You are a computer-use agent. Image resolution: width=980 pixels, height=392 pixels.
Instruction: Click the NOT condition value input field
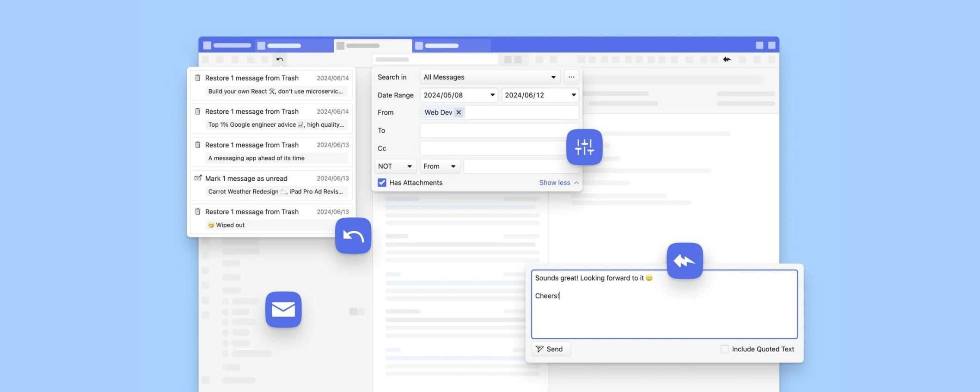tap(521, 166)
